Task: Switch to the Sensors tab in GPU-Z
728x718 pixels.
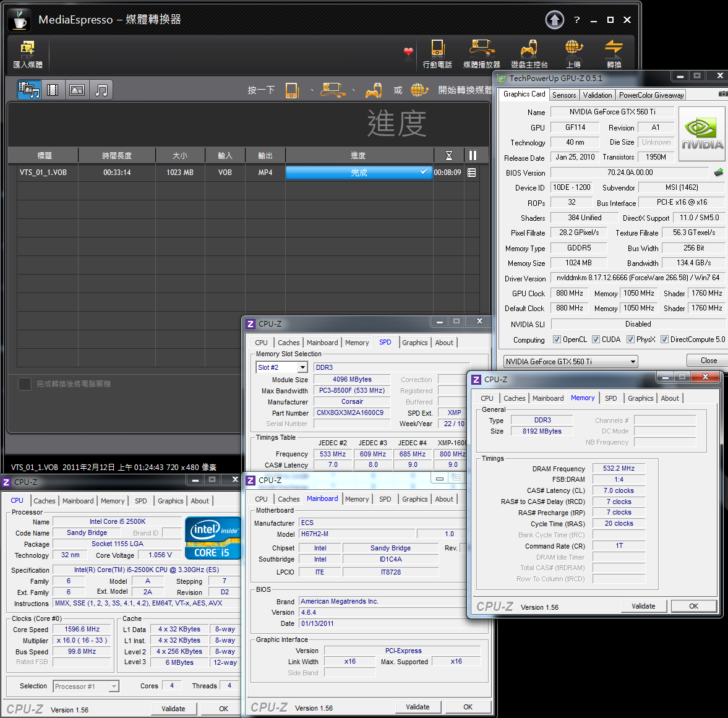Action: 564,95
